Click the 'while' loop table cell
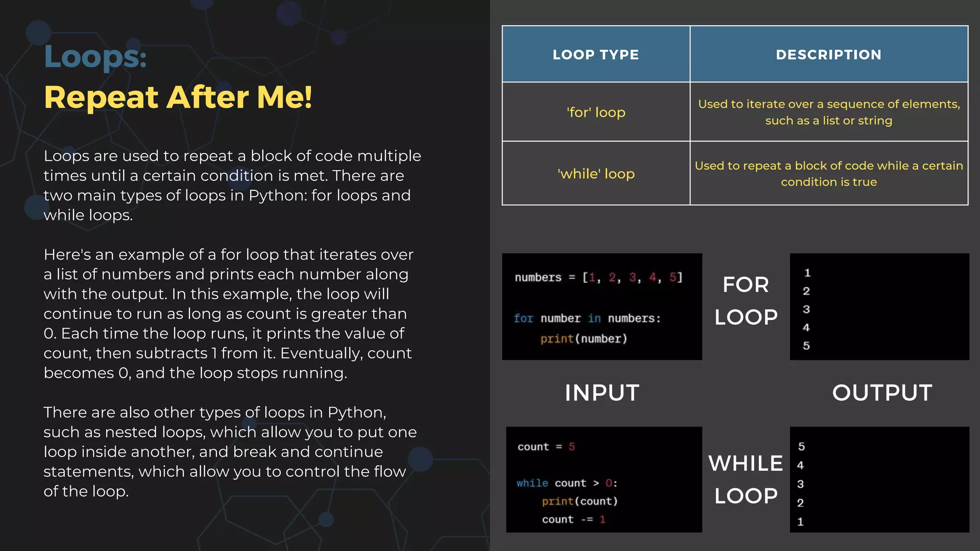This screenshot has height=551, width=980. (596, 174)
